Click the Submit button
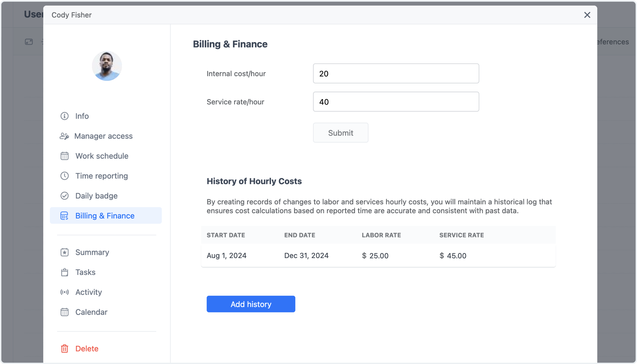Viewport: 637px width, 364px height. [341, 133]
